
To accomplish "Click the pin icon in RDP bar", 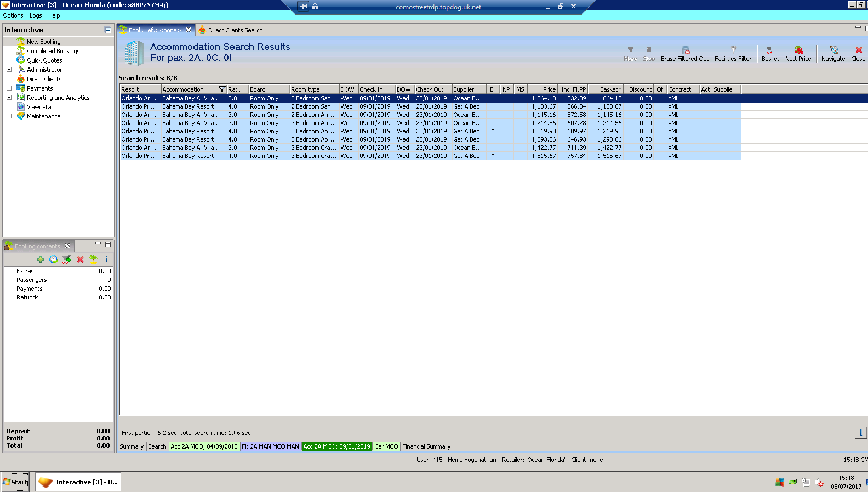I will click(304, 7).
